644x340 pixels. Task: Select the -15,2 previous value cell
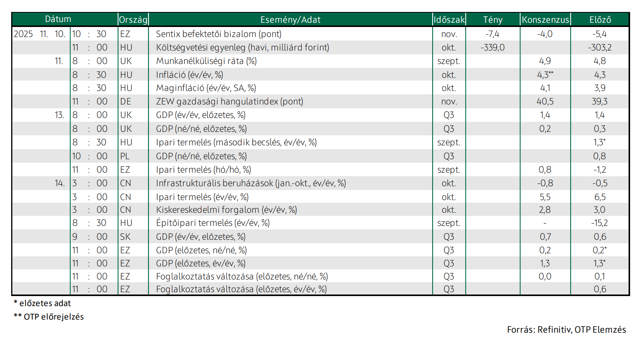click(x=600, y=223)
